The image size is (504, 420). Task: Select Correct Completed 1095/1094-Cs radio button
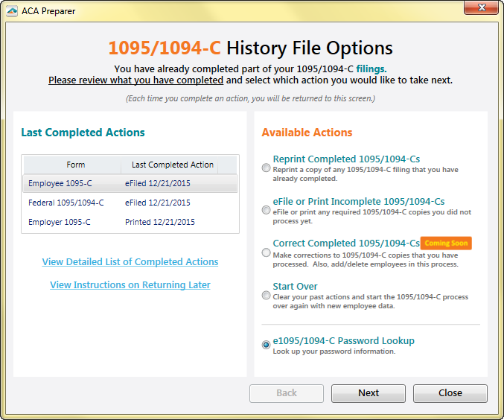tap(267, 252)
